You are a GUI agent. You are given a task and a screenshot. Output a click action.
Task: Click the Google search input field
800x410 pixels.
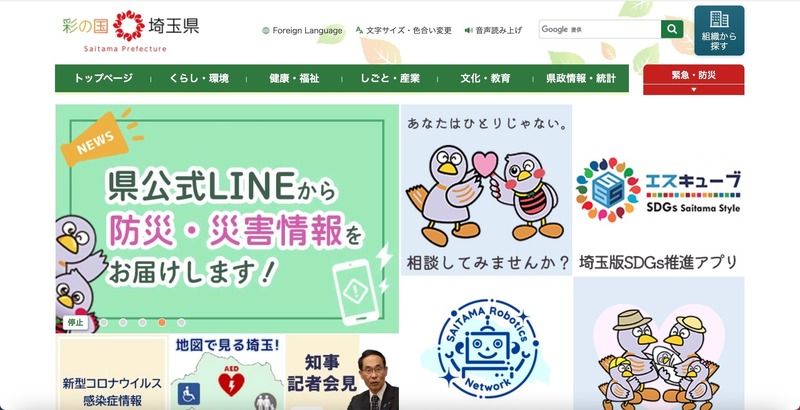(600, 29)
